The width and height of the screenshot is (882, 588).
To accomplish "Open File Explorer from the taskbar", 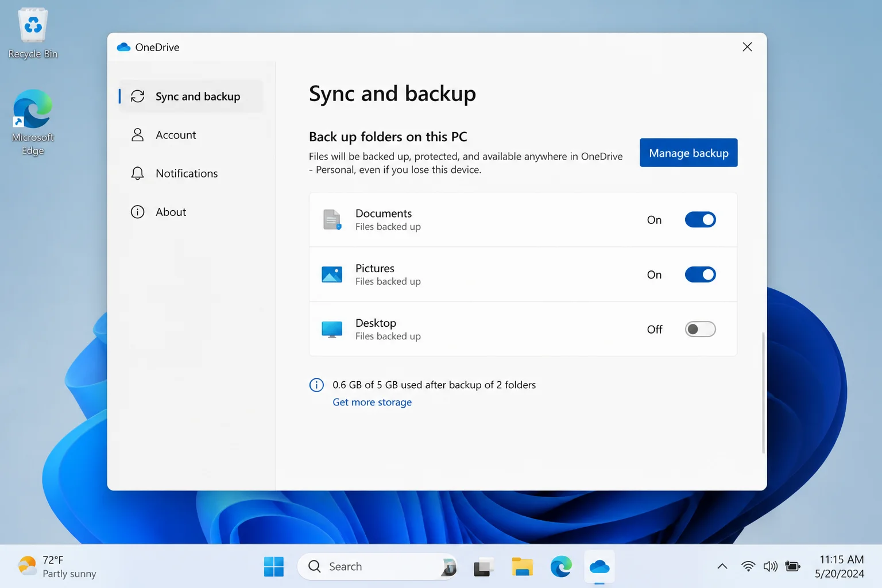I will tap(523, 567).
